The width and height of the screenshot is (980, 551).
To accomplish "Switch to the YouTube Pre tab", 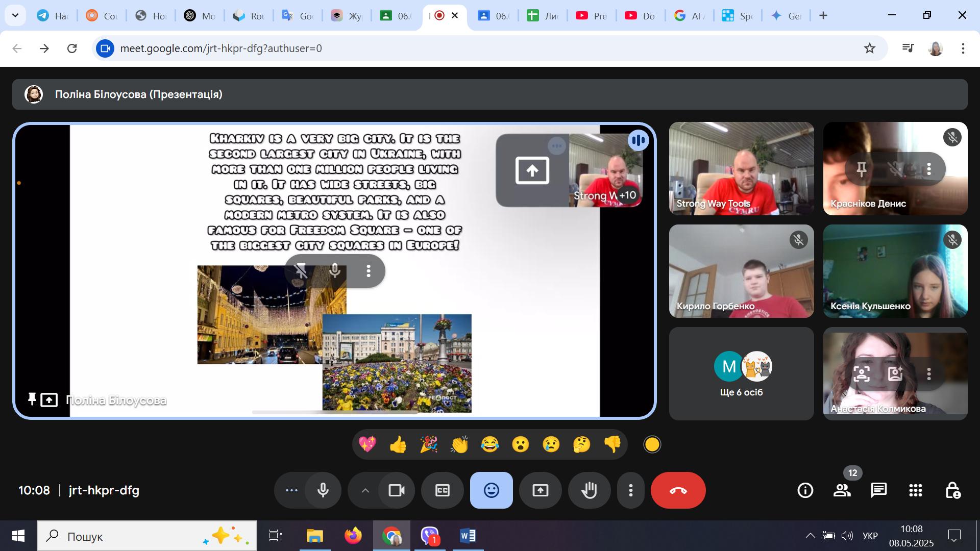I will pos(591,16).
